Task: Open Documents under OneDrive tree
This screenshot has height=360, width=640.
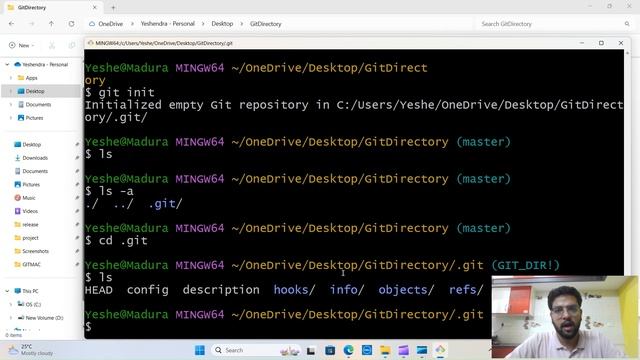Action: (34, 104)
